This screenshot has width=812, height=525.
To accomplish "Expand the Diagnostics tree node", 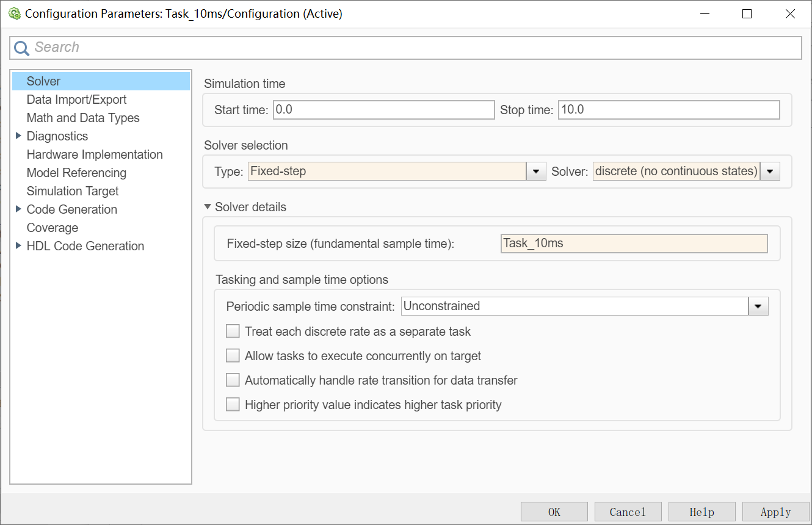I will click(19, 136).
